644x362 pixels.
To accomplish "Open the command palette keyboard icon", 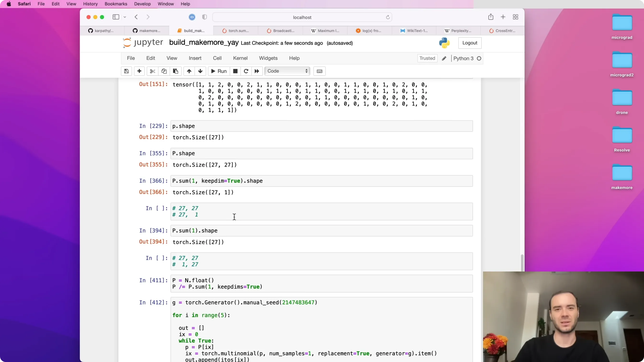I will [320, 71].
